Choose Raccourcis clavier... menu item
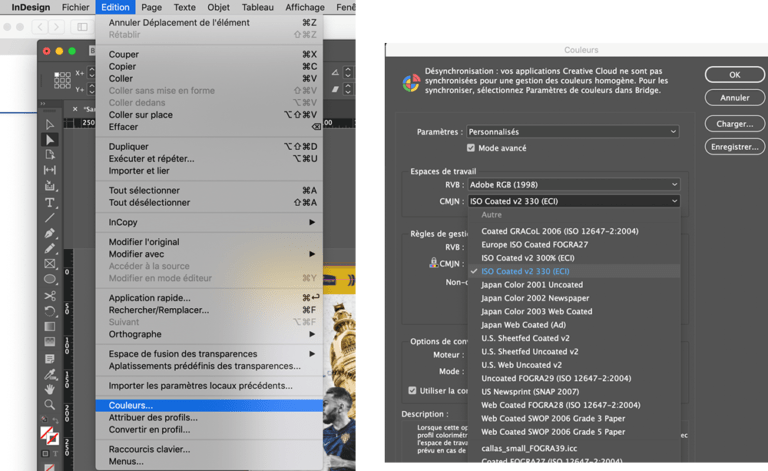This screenshot has height=471, width=768. pyautogui.click(x=209, y=449)
